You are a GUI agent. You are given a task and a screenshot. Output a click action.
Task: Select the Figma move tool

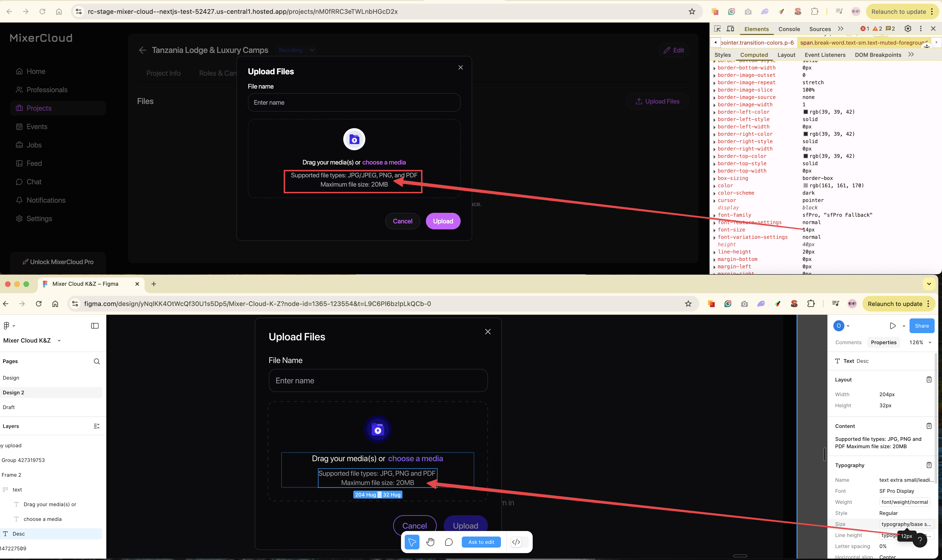click(x=412, y=542)
